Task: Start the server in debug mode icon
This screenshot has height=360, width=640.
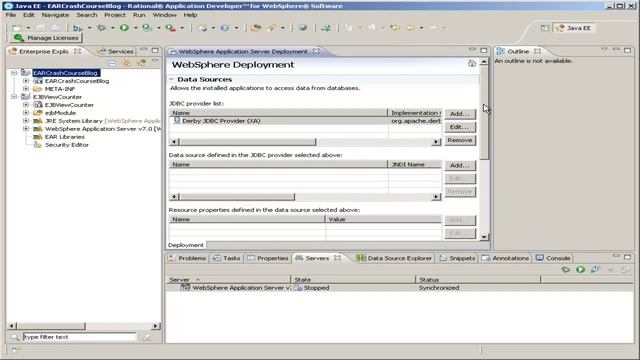Action: point(565,269)
